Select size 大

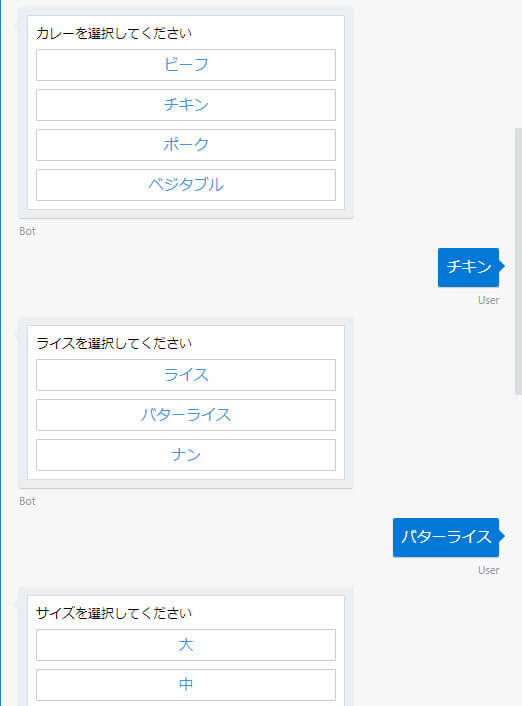[x=186, y=645]
